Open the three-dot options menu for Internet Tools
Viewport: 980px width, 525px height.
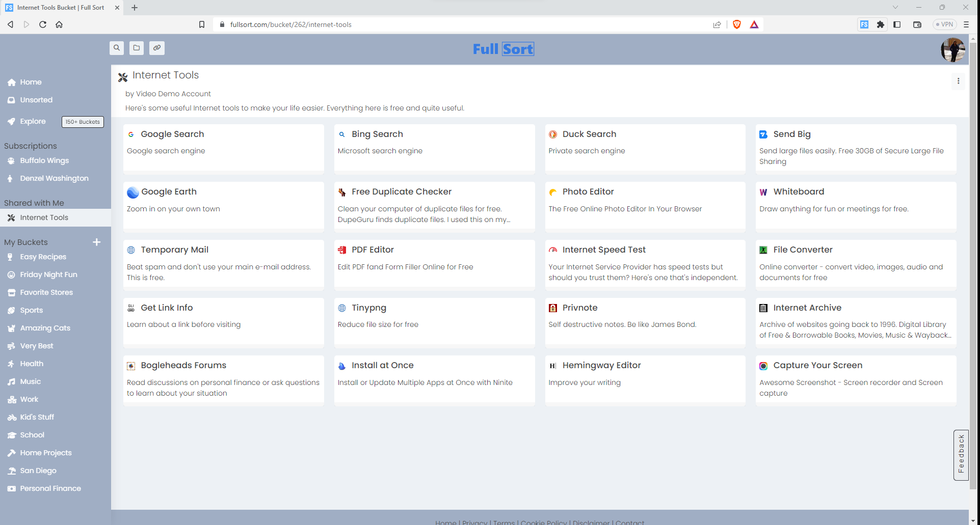958,81
